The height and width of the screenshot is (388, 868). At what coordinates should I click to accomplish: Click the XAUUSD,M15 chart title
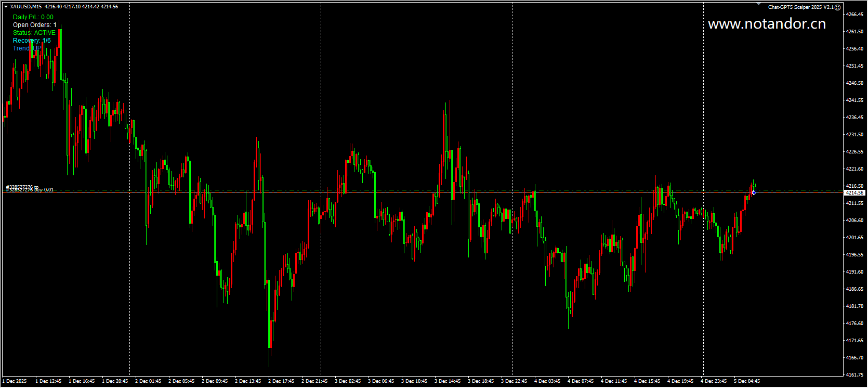click(x=27, y=7)
